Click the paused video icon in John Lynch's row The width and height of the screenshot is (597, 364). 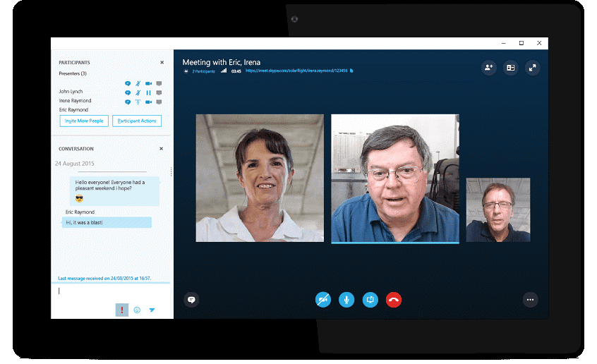pos(148,93)
